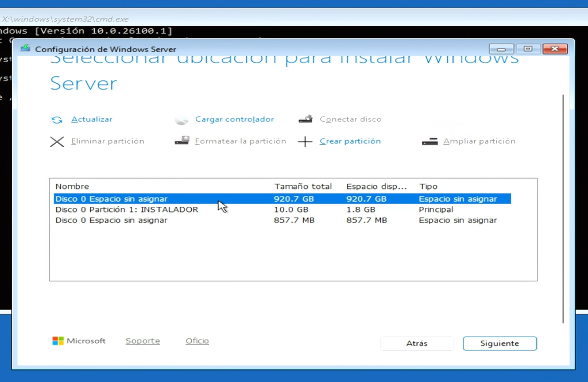Click the Eliminar partición X icon
The height and width of the screenshot is (382, 588).
click(x=57, y=141)
